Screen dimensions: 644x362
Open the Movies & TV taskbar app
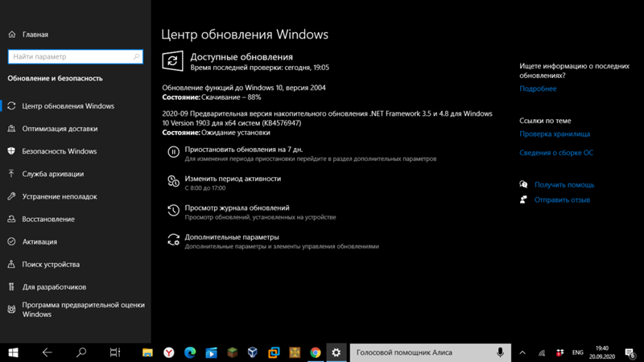coord(211,352)
